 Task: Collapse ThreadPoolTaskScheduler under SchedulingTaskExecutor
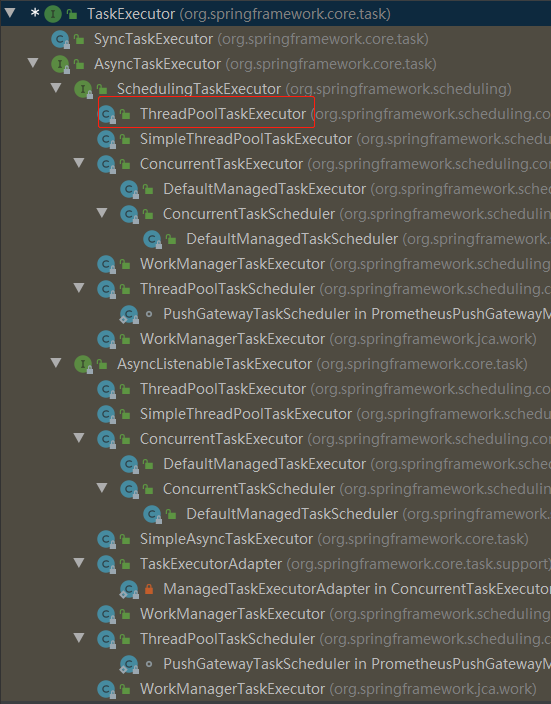click(x=79, y=287)
